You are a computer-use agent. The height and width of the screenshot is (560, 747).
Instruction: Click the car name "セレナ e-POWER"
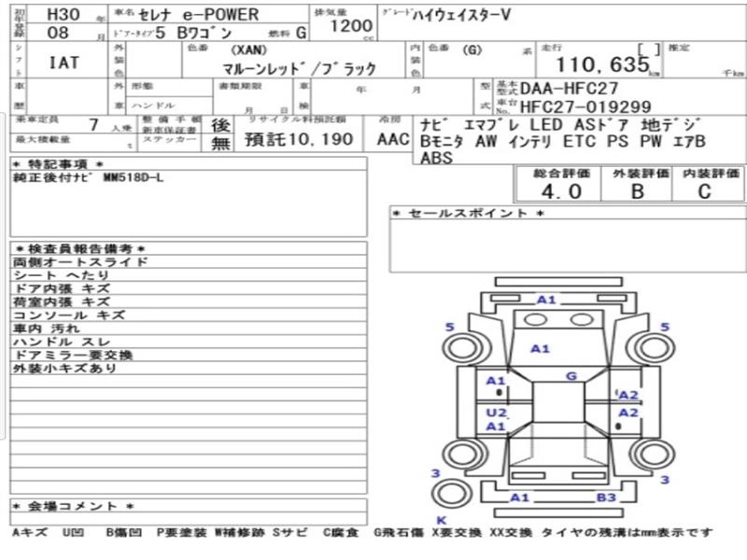pos(198,15)
